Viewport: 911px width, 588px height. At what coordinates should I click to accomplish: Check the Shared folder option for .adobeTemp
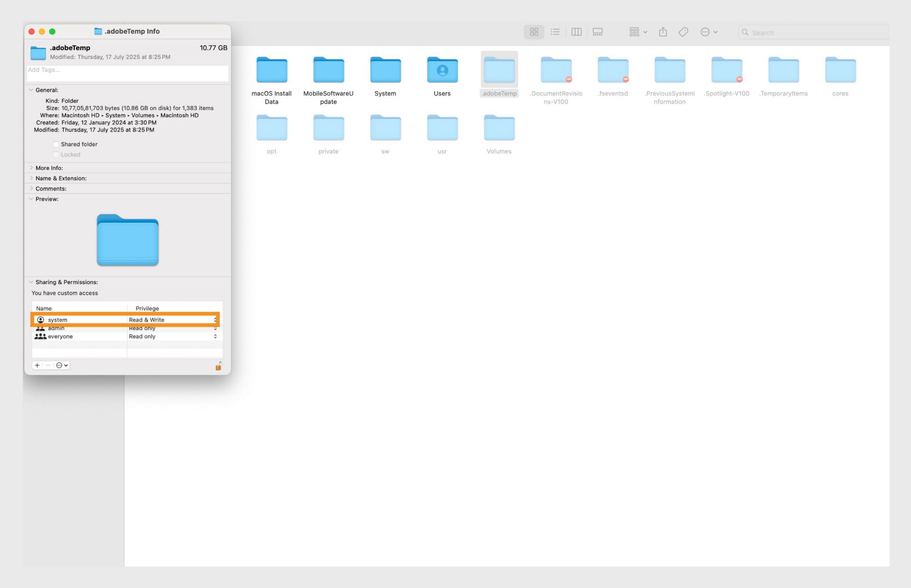click(x=56, y=144)
